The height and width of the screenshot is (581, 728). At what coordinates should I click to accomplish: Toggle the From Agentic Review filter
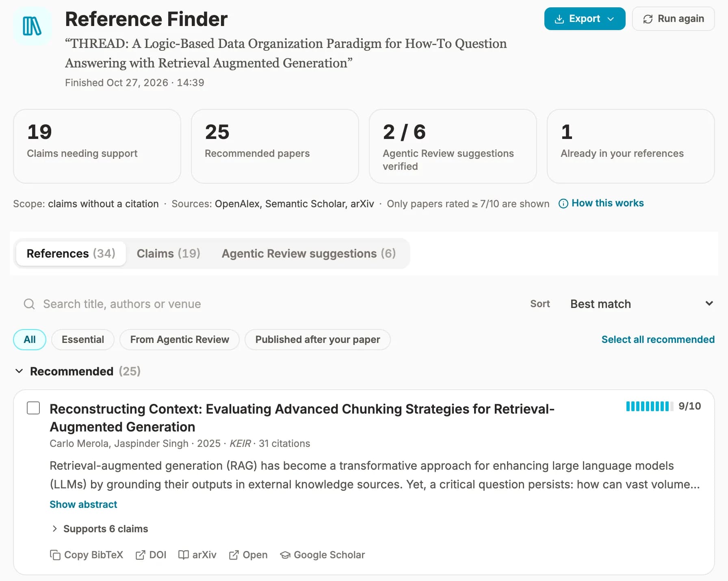(180, 340)
